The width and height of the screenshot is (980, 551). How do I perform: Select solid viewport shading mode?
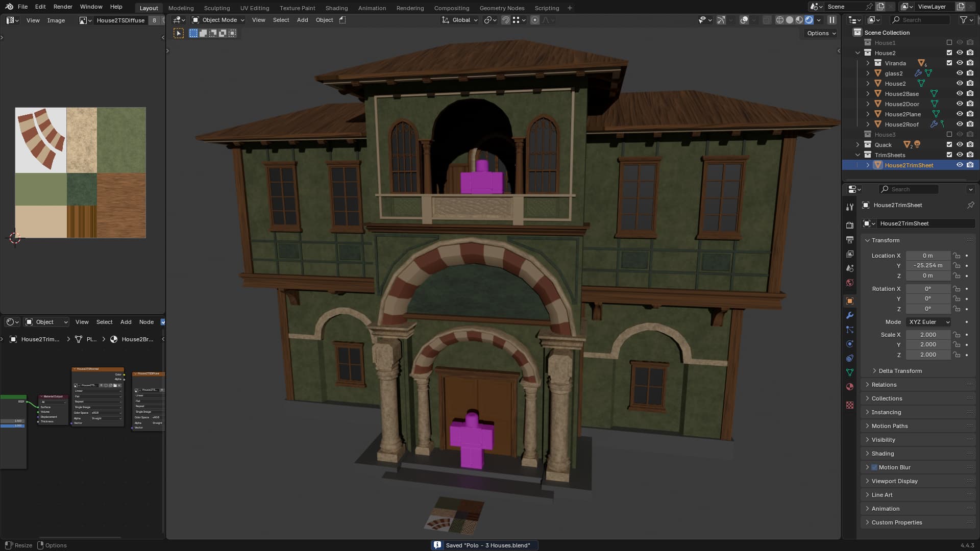coord(790,20)
